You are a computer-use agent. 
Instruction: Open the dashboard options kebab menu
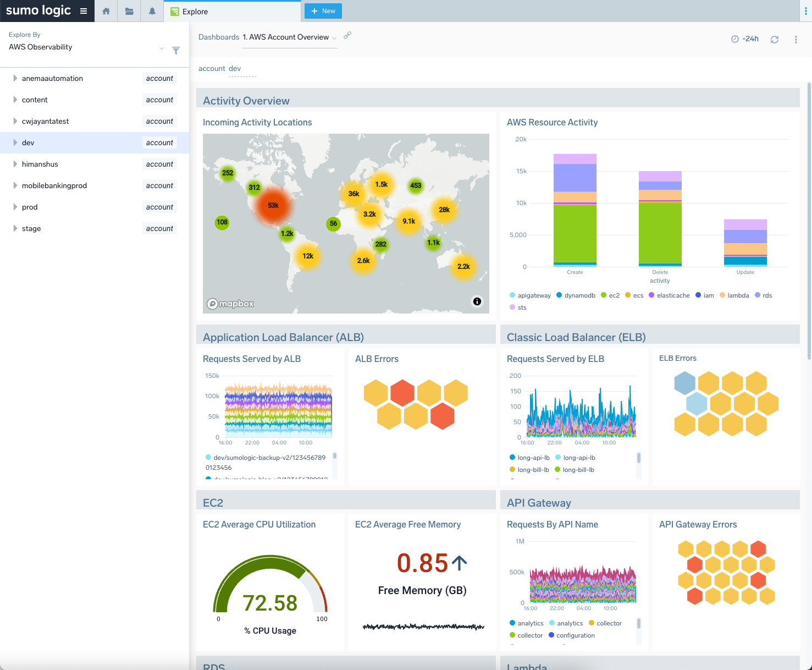coord(796,40)
